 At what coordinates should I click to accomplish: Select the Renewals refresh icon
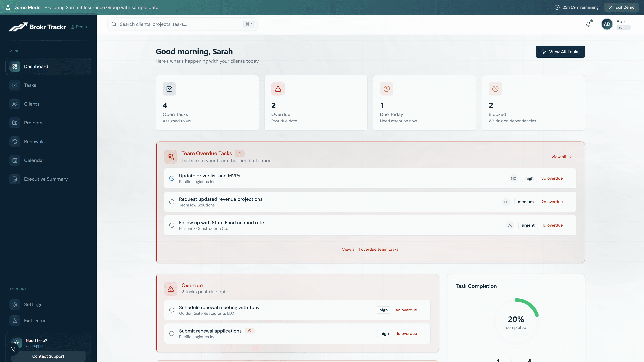click(15, 141)
